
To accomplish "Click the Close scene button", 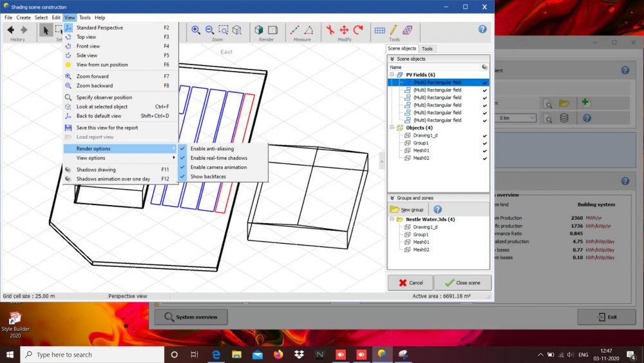I will [462, 282].
